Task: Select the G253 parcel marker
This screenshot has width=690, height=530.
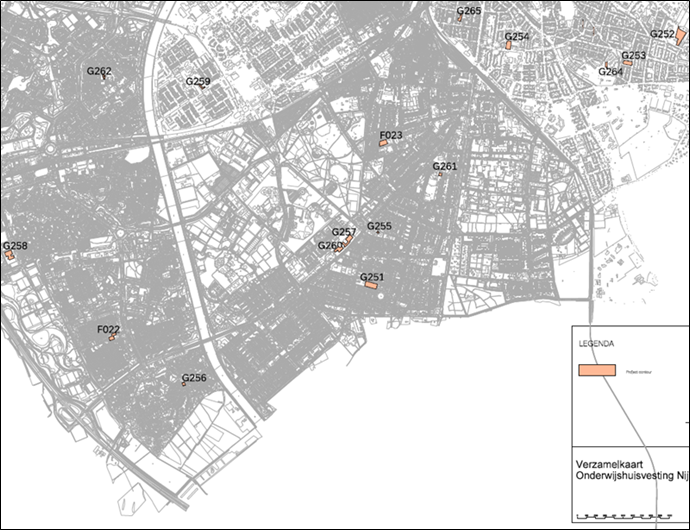Action: (628, 63)
